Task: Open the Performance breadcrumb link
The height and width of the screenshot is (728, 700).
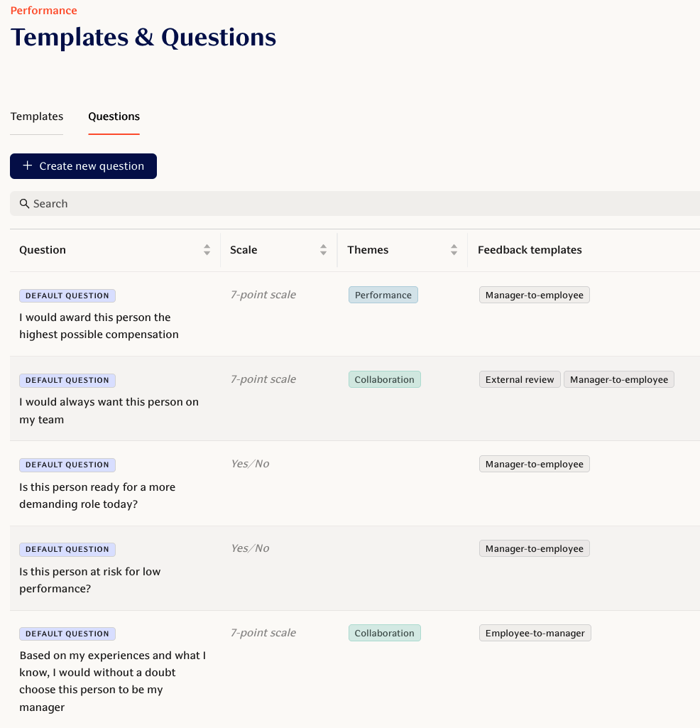Action: 44,11
